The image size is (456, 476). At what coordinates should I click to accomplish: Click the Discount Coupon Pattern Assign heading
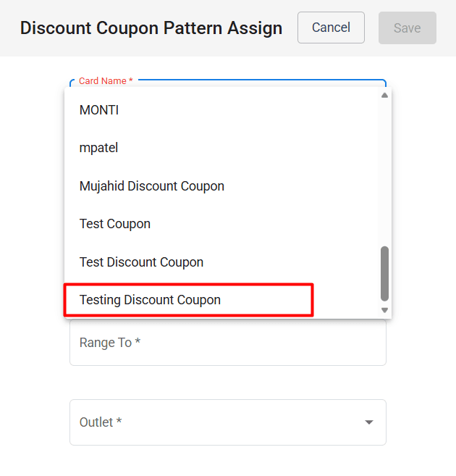click(151, 28)
